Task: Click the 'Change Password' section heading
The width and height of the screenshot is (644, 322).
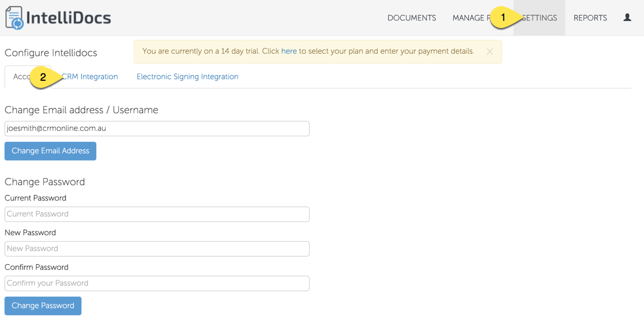Action: [x=45, y=182]
